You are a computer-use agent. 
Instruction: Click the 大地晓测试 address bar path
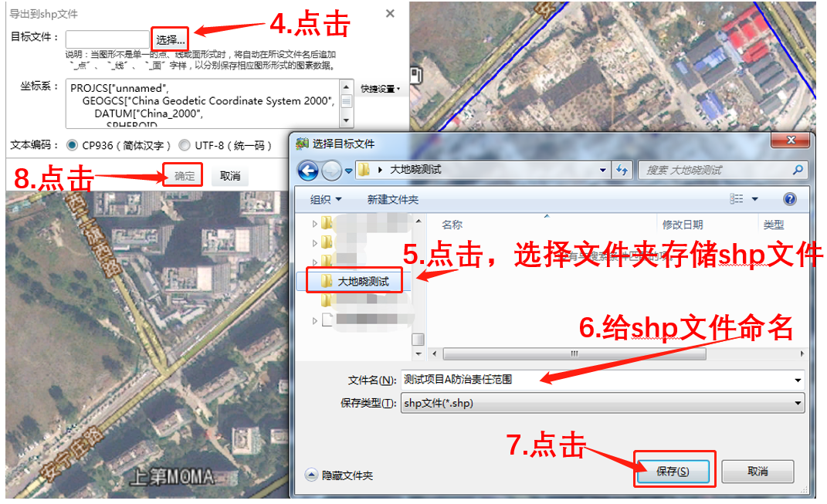(415, 170)
